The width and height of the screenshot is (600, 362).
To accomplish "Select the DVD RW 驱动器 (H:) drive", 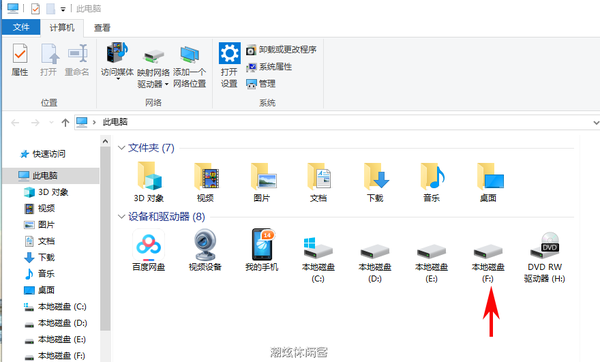I will point(545,258).
